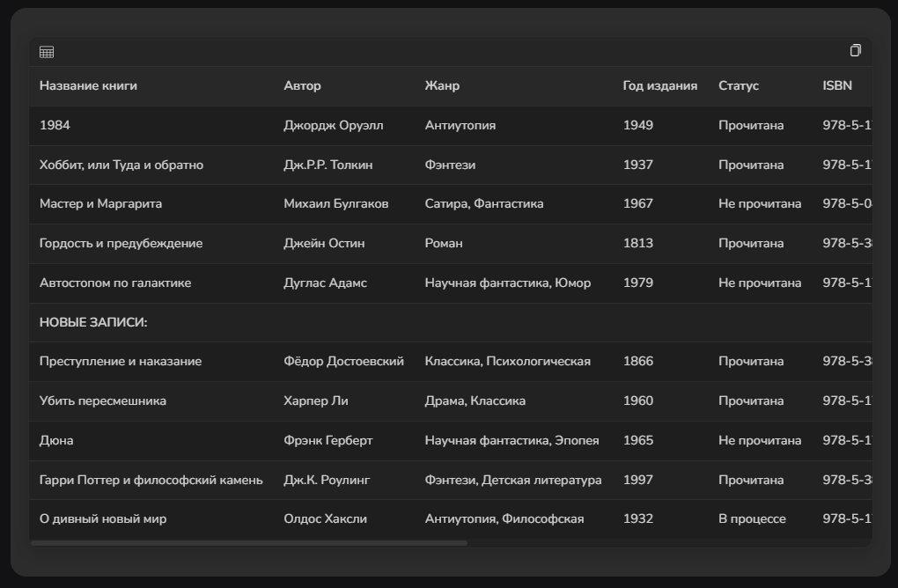Image resolution: width=898 pixels, height=588 pixels.
Task: Click the author 'Олдос Хаксли'
Action: click(x=325, y=518)
